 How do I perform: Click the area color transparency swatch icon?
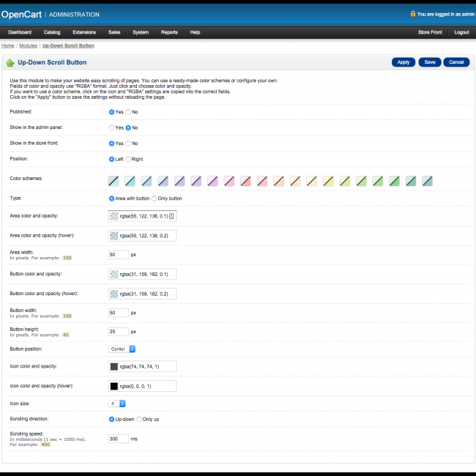[x=114, y=216]
